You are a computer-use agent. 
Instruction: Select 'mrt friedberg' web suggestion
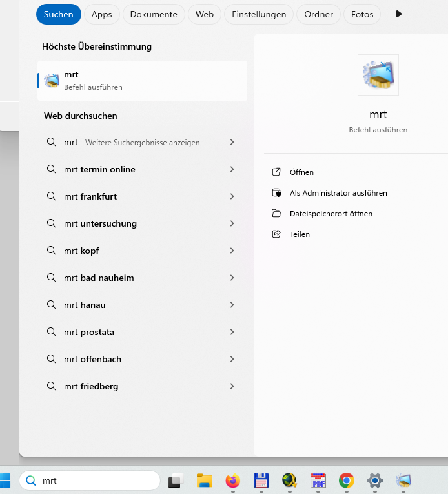tap(143, 386)
